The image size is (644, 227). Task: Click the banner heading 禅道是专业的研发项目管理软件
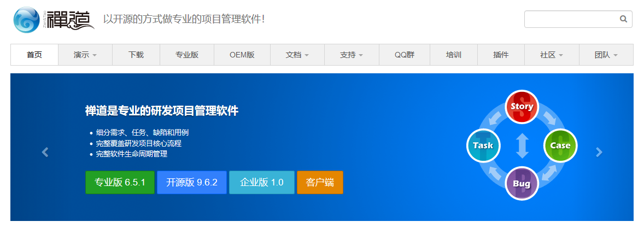(162, 111)
